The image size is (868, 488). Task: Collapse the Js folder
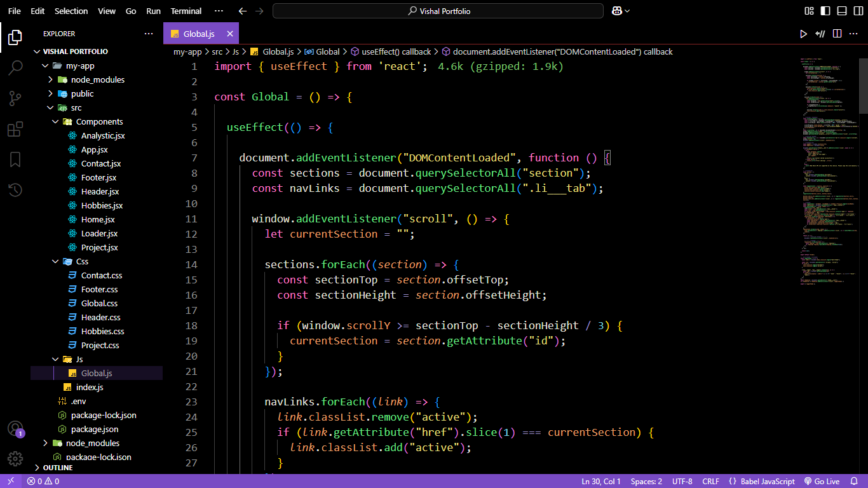[97, 359]
